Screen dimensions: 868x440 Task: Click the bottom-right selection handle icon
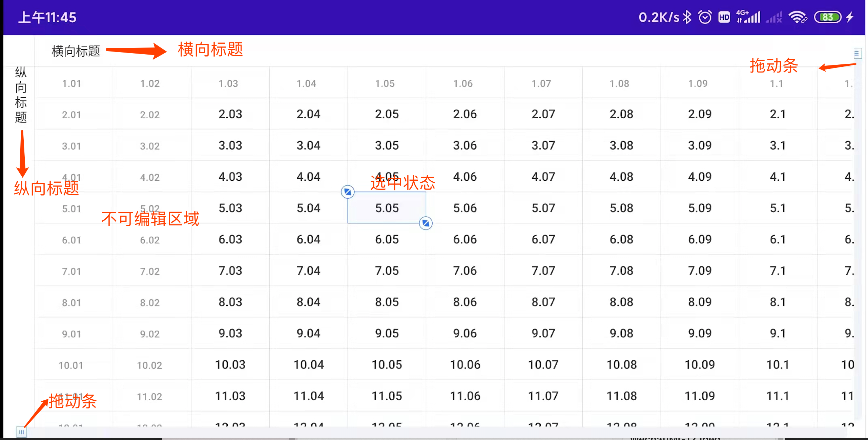coord(425,223)
